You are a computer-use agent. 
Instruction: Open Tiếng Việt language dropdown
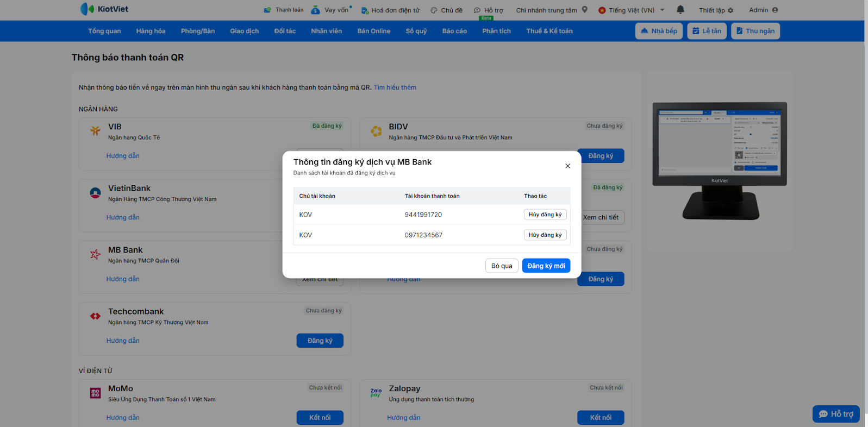pos(632,10)
